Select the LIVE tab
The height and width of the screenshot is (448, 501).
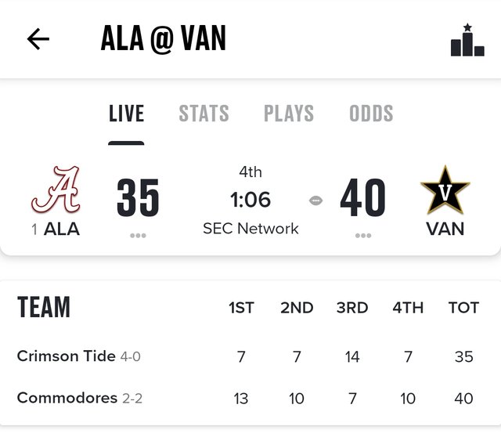click(x=127, y=114)
